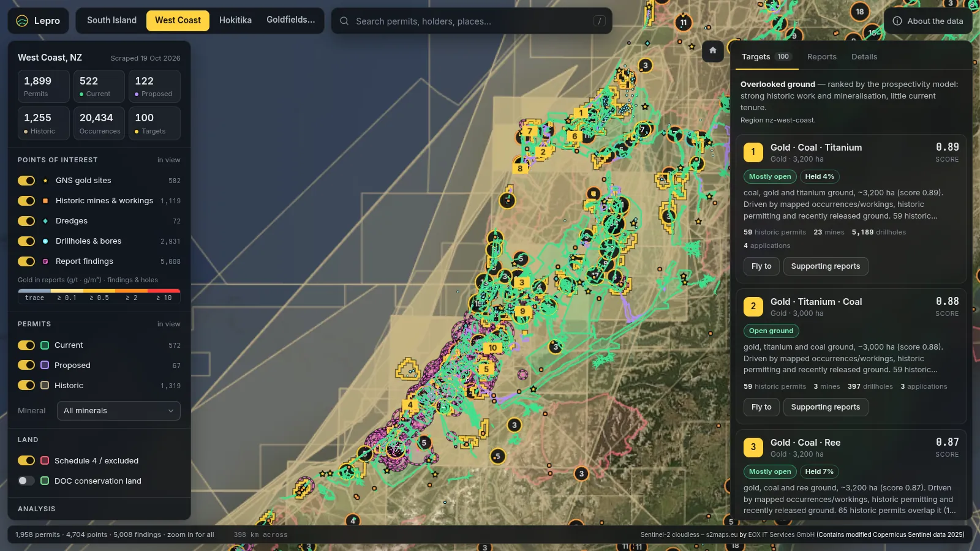Focus the Search permits, holders, places field

pyautogui.click(x=472, y=21)
